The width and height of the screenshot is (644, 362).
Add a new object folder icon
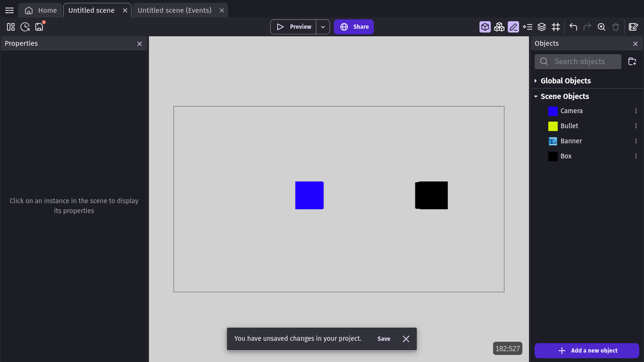(x=632, y=61)
